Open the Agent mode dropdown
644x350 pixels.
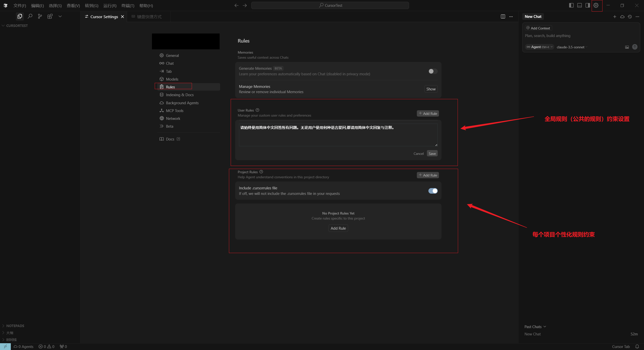point(539,47)
